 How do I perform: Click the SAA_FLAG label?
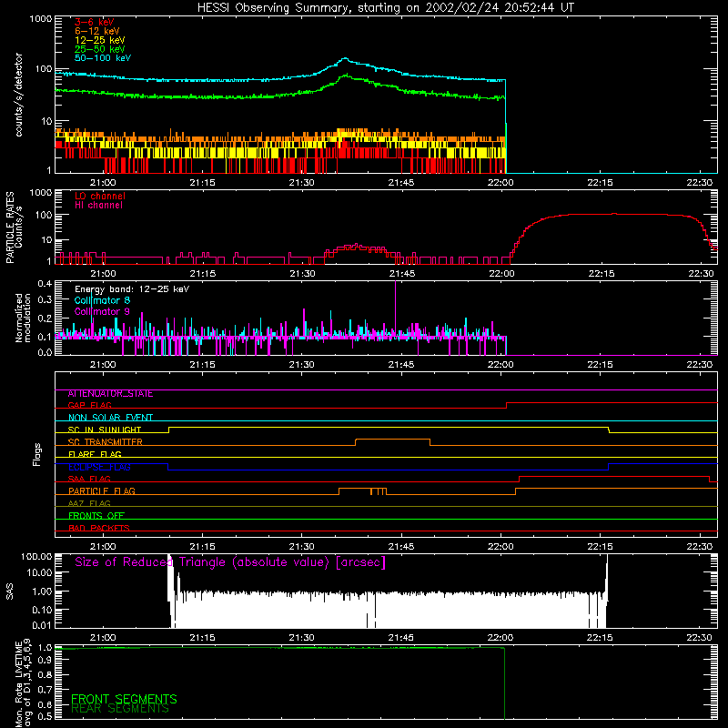89,479
